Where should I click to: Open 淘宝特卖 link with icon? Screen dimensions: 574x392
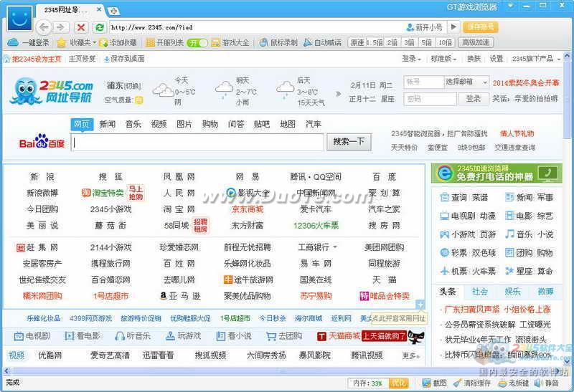click(103, 193)
